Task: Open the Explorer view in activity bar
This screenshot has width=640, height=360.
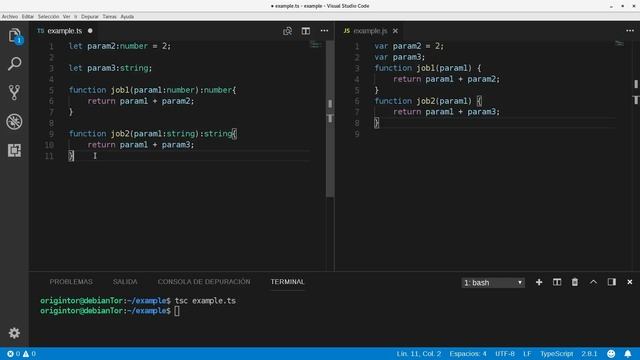Action: point(14,36)
